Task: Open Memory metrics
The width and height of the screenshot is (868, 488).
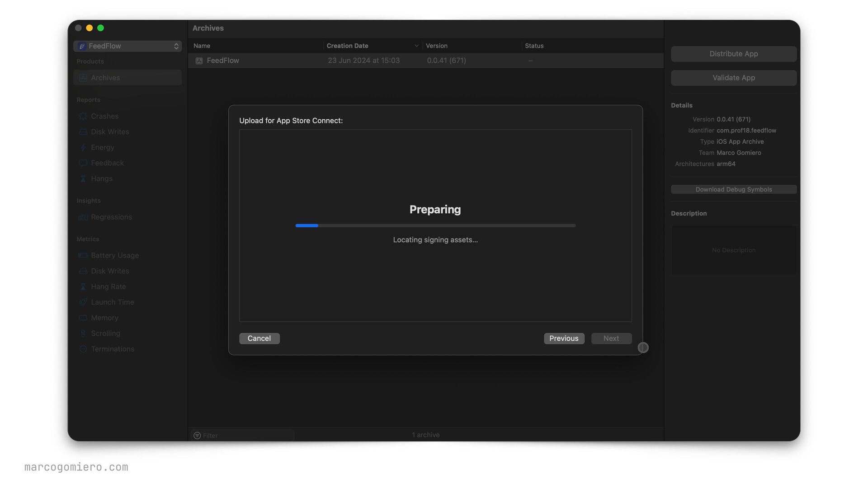Action: [104, 318]
